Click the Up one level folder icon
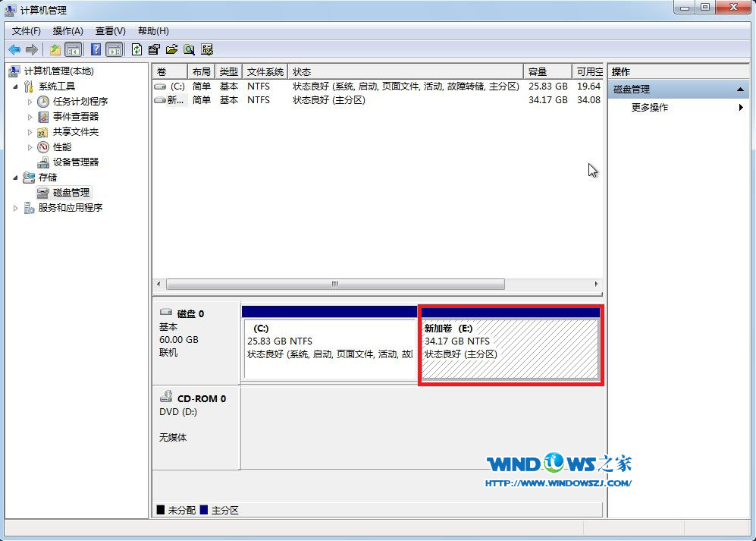This screenshot has width=756, height=541. pos(55,49)
